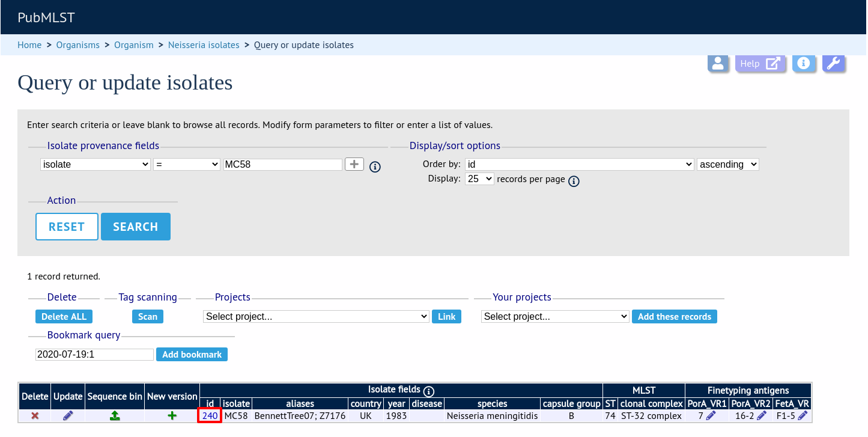Show info tooltip beside isolate search value
The width and height of the screenshot is (868, 437).
click(x=375, y=167)
